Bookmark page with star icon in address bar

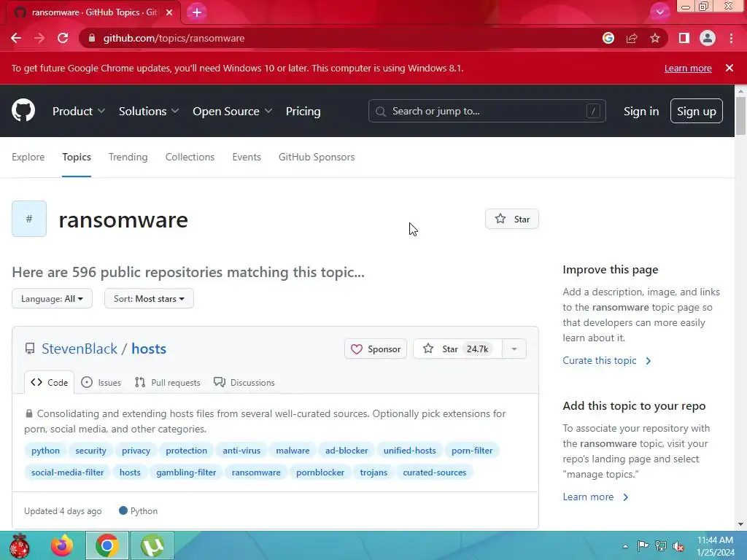(655, 38)
